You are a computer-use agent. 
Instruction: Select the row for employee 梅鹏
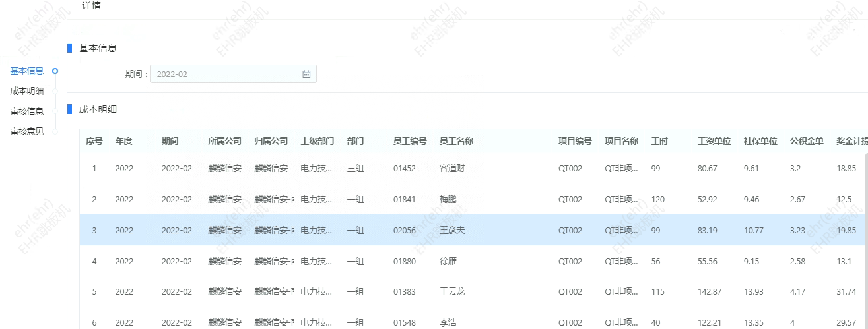(448, 200)
